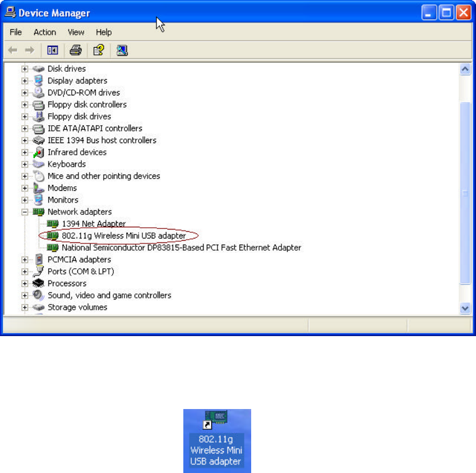
Task: Click the Monitors category icon
Action: click(x=39, y=200)
